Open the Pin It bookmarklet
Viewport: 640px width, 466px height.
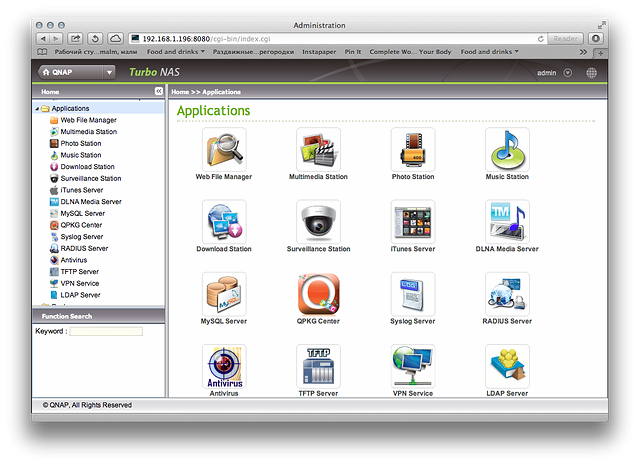tap(353, 52)
